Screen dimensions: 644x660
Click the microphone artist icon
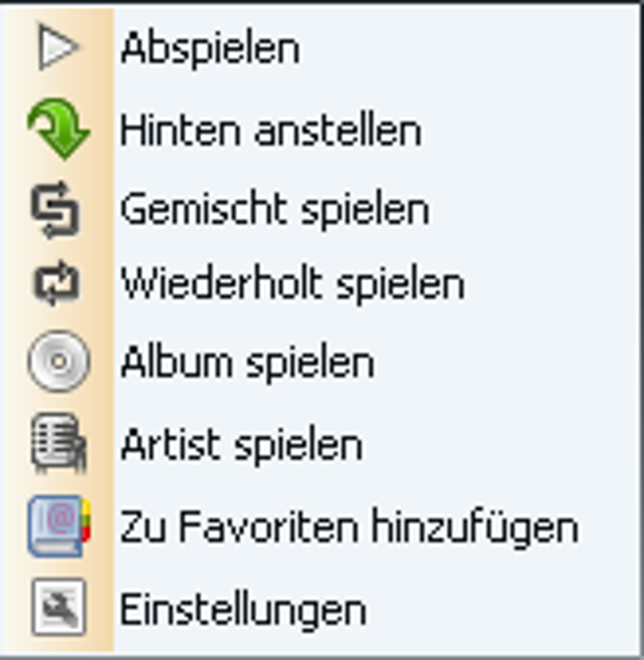click(59, 443)
